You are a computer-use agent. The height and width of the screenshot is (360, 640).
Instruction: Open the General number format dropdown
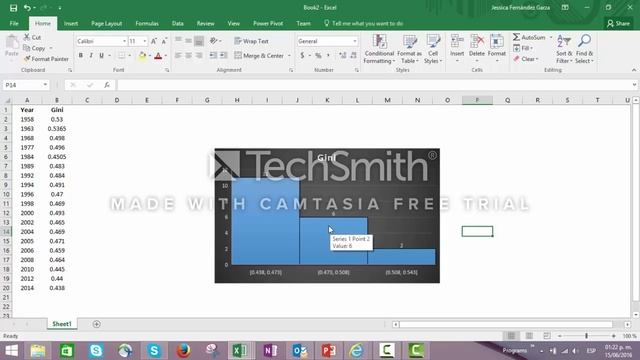pos(354,41)
